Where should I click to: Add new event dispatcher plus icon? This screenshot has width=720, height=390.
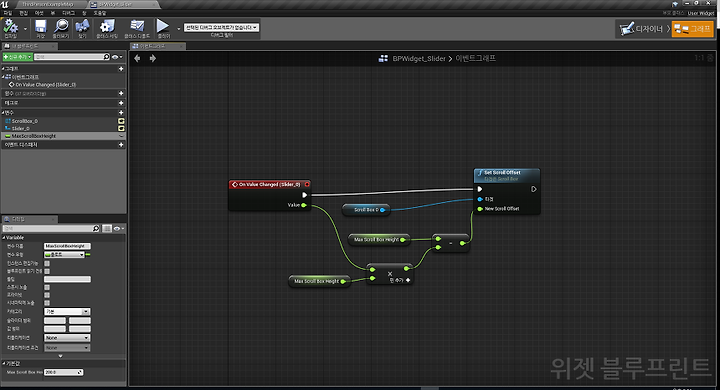pyautogui.click(x=121, y=145)
